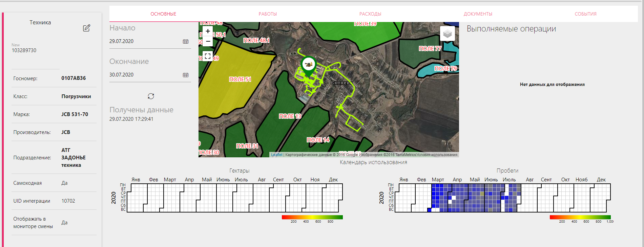Zoom out on the map

(208, 41)
